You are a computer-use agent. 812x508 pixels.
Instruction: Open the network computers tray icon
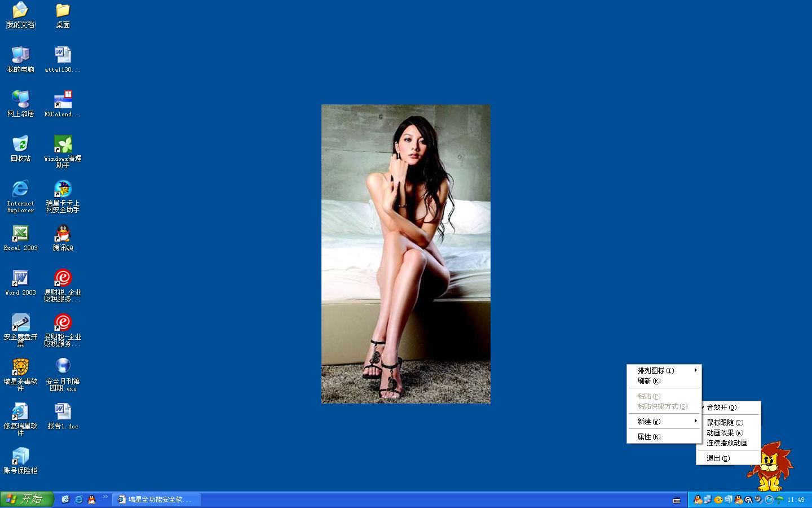coord(708,500)
